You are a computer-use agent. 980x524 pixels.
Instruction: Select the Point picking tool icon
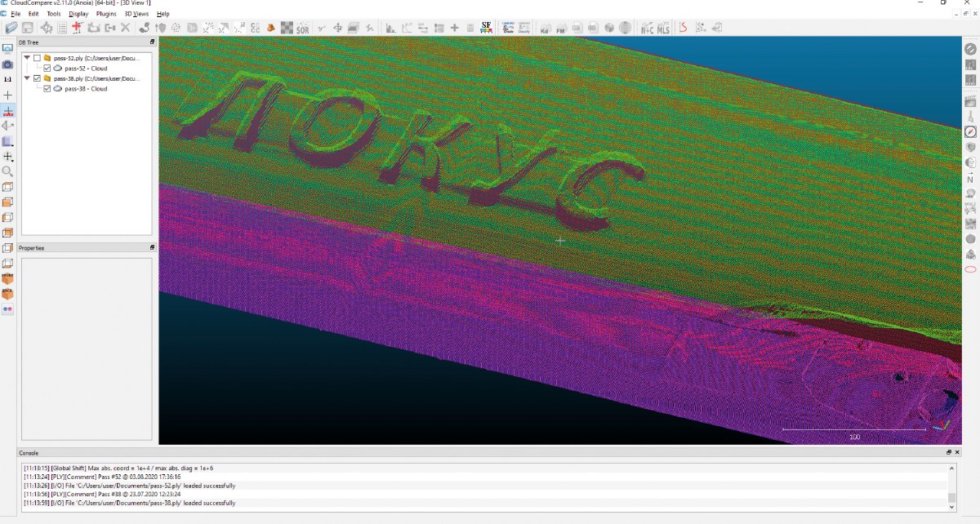47,28
